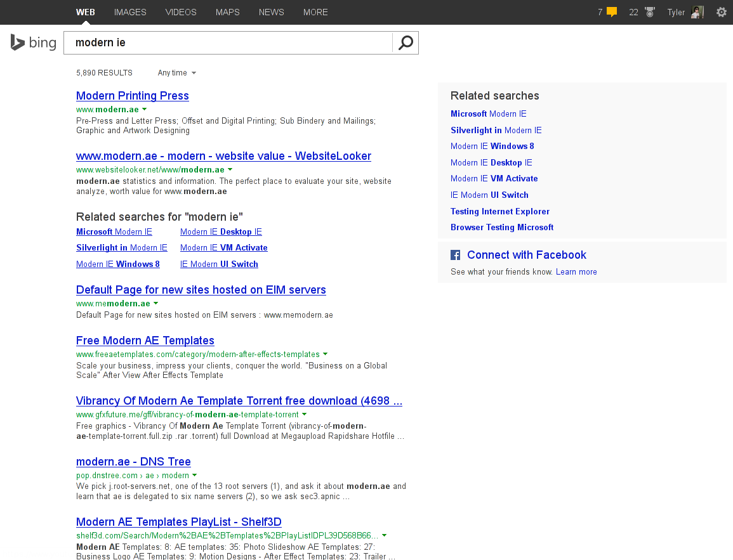This screenshot has height=560, width=733.
Task: Open the modern.ae - DNS Tree result
Action: coord(133,462)
